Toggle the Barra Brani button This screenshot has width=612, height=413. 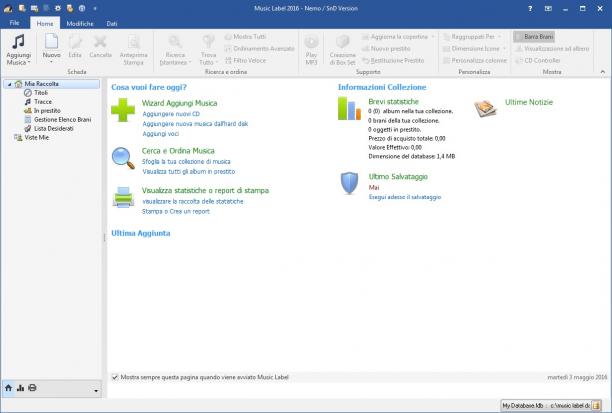click(x=534, y=37)
